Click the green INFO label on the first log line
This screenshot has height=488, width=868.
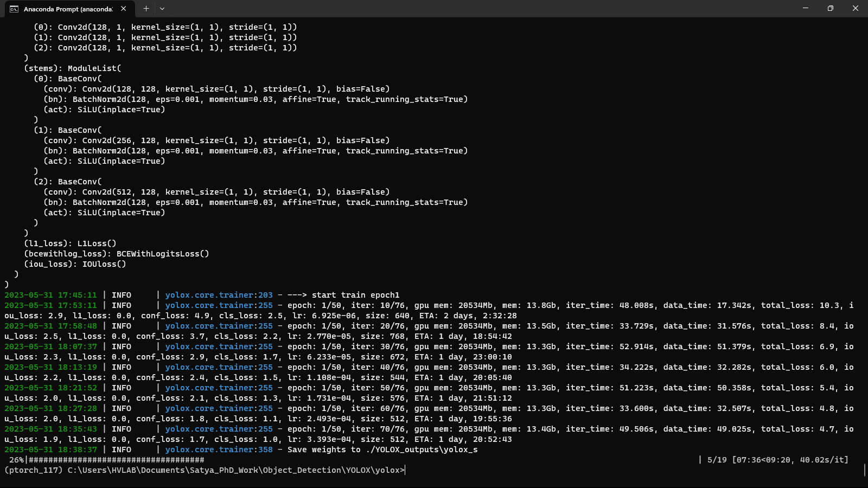(122, 295)
